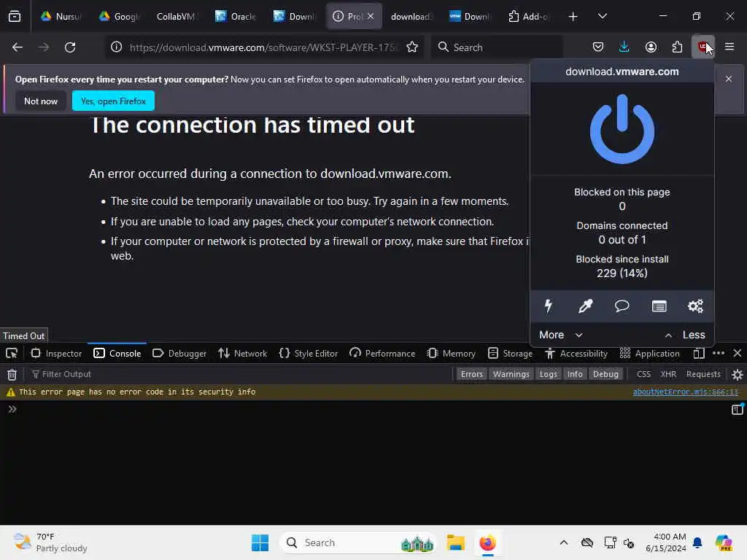747x560 pixels.
Task: Open the Windows Start menu
Action: (x=260, y=542)
